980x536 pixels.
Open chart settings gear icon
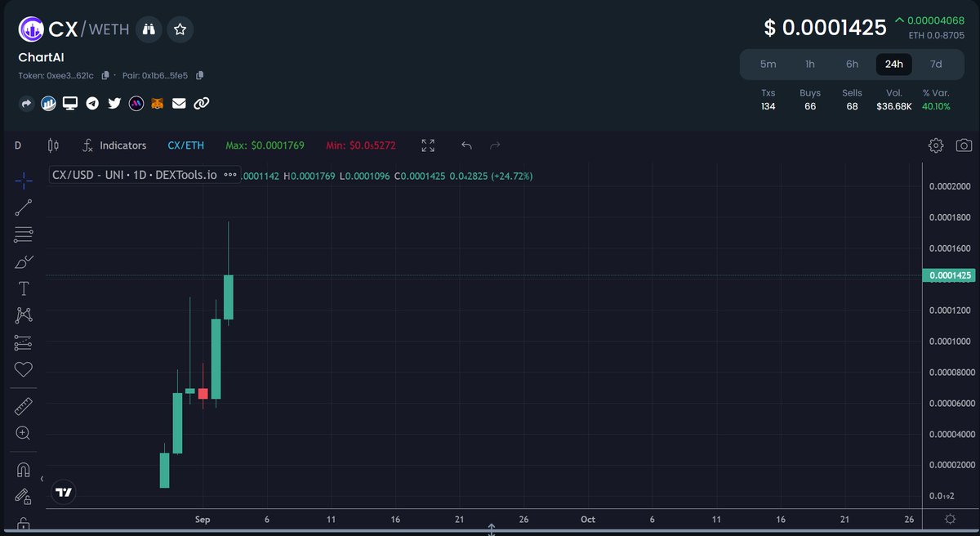pos(936,145)
